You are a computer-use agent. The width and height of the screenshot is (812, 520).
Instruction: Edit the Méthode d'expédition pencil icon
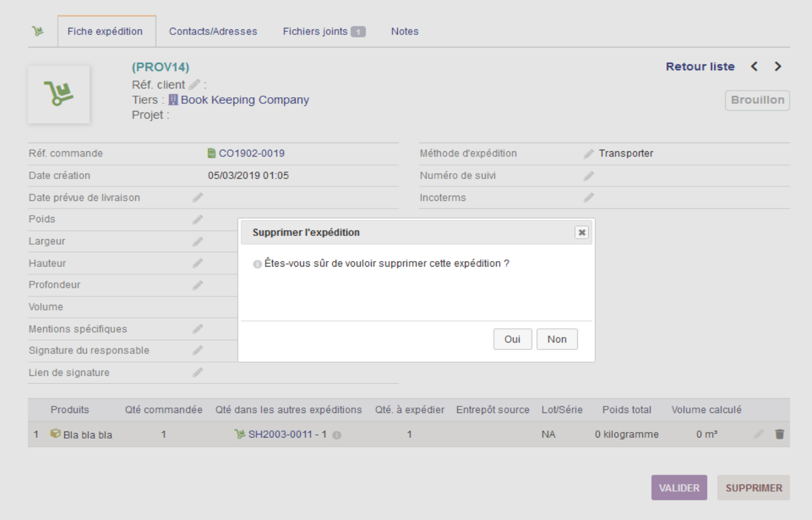pyautogui.click(x=588, y=154)
